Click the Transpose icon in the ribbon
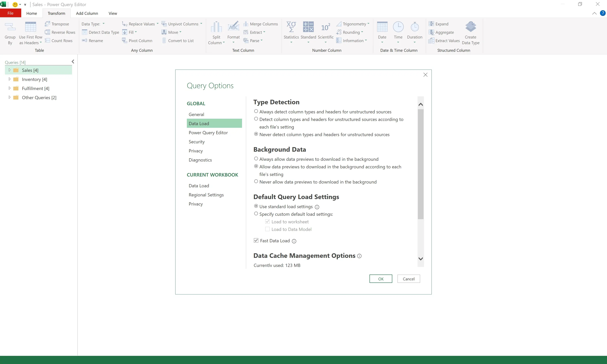This screenshot has width=607, height=364. (47, 24)
